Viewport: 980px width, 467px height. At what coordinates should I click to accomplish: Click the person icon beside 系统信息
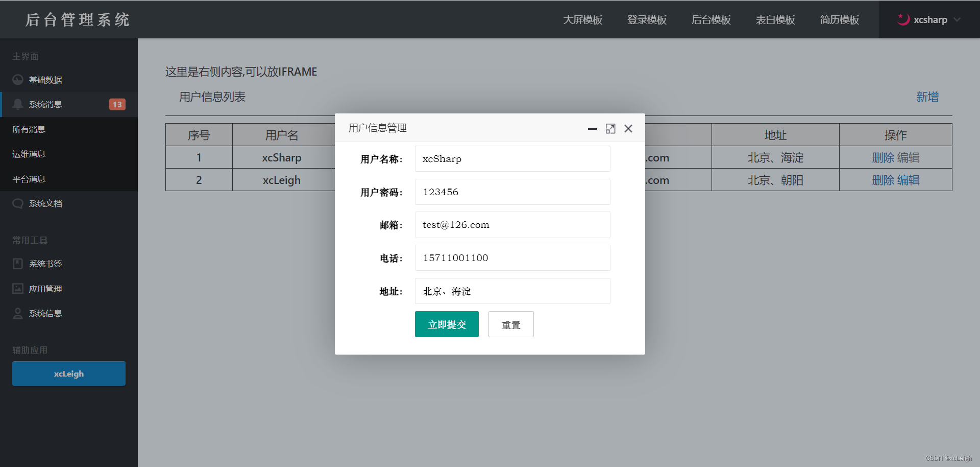click(18, 313)
